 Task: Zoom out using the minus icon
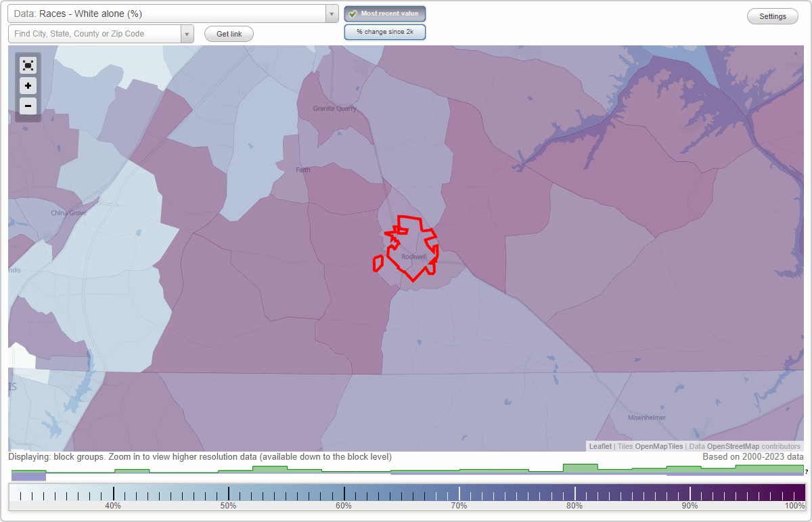28,106
